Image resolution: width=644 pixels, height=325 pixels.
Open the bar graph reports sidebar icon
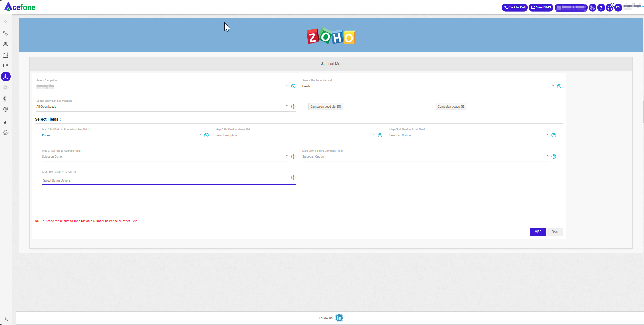pos(6,122)
